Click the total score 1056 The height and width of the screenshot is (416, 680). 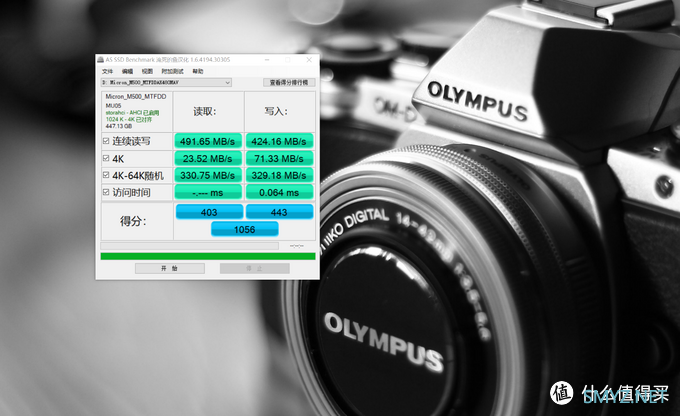pyautogui.click(x=245, y=229)
